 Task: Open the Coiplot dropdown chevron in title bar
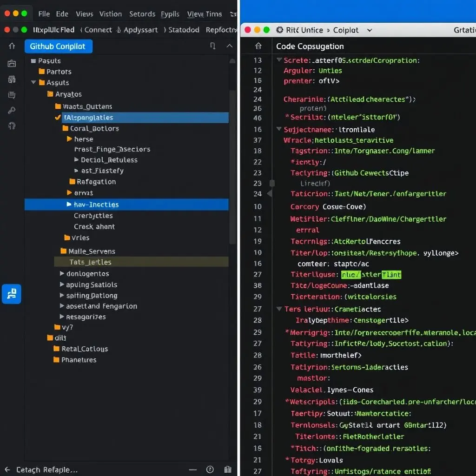point(370,30)
